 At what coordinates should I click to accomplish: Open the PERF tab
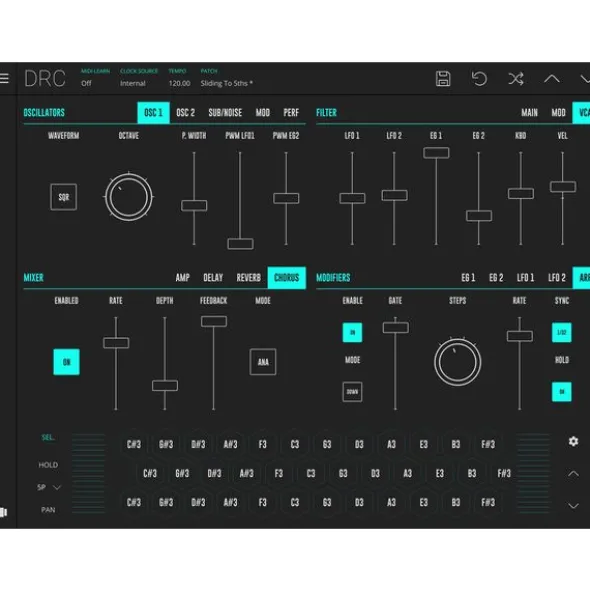[291, 113]
